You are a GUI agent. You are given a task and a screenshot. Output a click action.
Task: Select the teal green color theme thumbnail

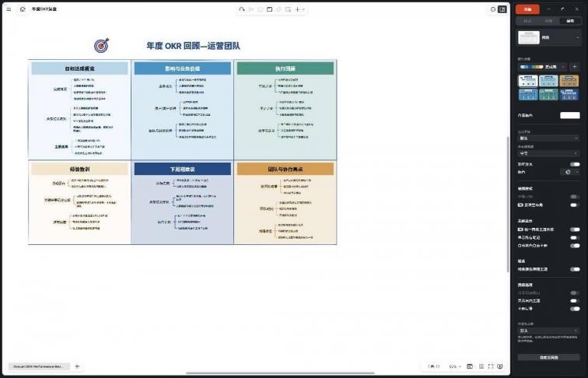tap(548, 95)
